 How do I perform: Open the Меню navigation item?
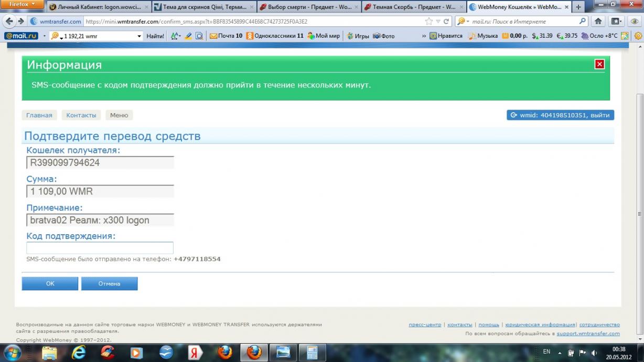pos(119,115)
